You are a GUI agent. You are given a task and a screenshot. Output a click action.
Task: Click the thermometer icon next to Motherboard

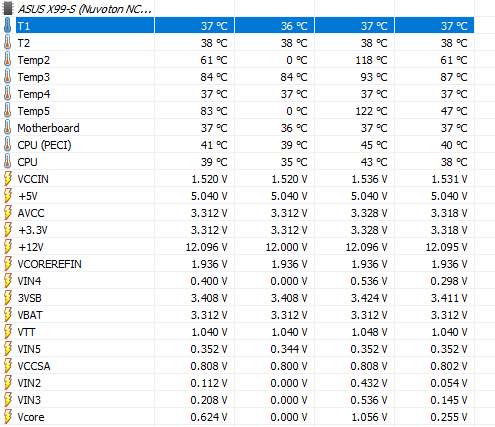pos(7,128)
